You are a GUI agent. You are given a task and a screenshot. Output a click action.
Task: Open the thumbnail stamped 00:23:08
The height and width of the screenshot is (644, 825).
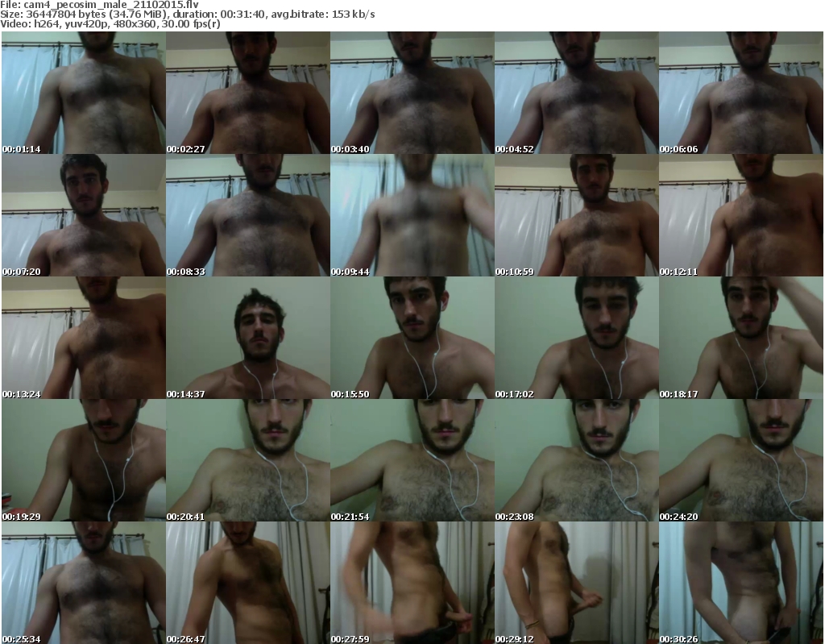click(x=577, y=460)
